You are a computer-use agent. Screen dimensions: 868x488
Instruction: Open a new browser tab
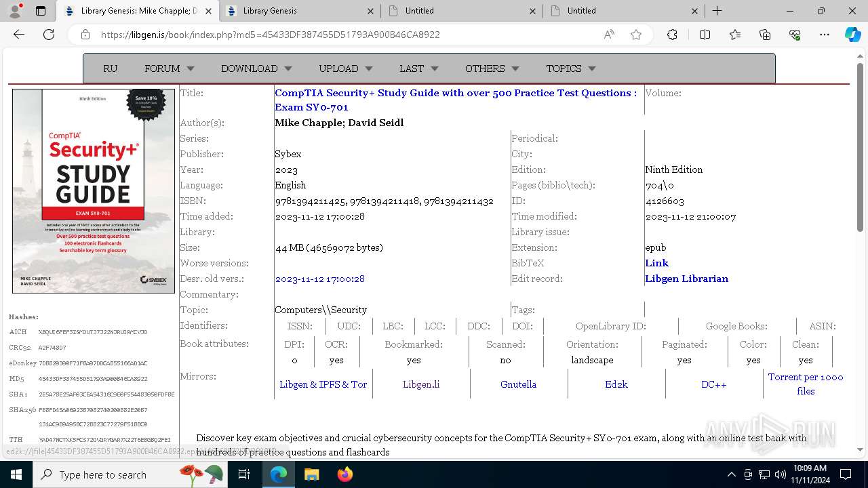click(717, 11)
